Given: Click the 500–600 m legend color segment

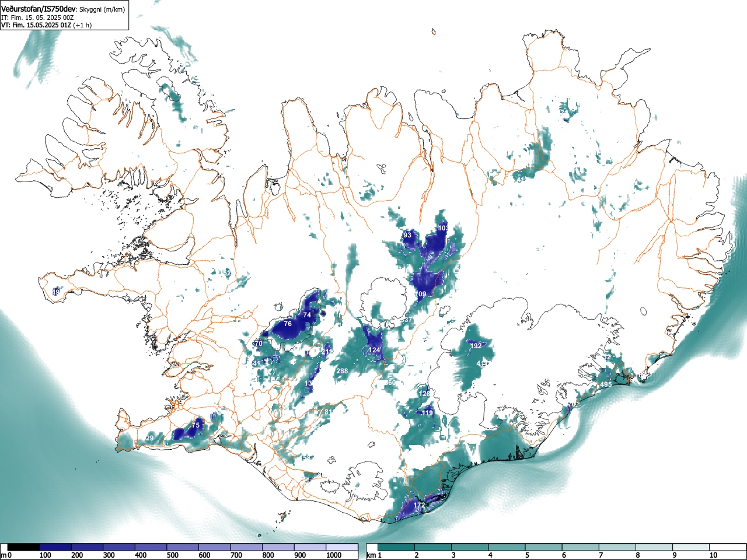Looking at the screenshot, I should tap(183, 547).
